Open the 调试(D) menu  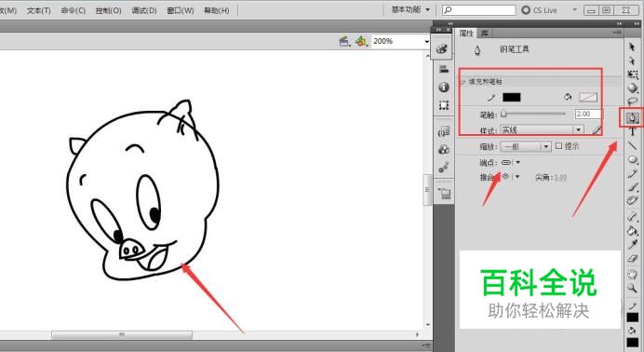point(143,10)
